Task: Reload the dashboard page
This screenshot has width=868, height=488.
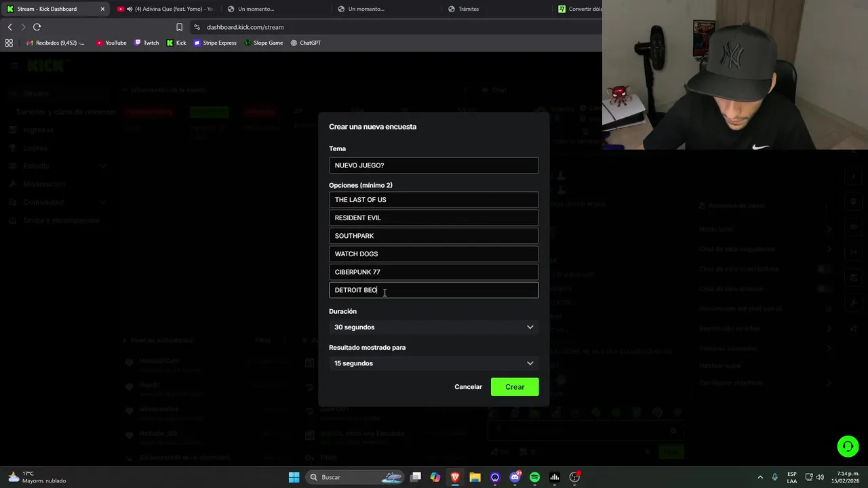Action: point(37,27)
